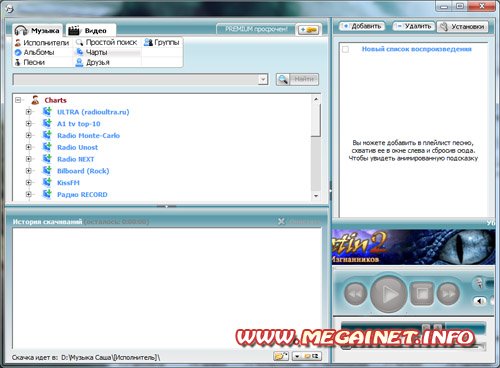Click the large Play button
This screenshot has height=368, width=500.
[x=389, y=293]
